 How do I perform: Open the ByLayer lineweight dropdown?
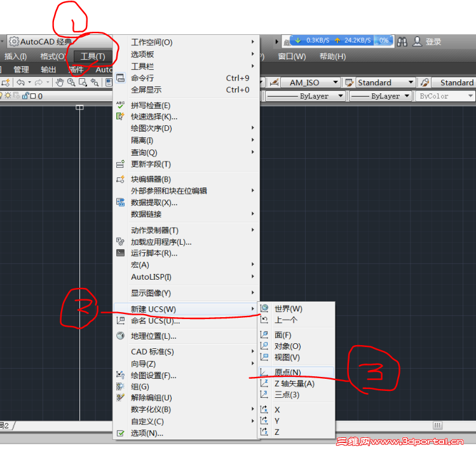point(381,96)
